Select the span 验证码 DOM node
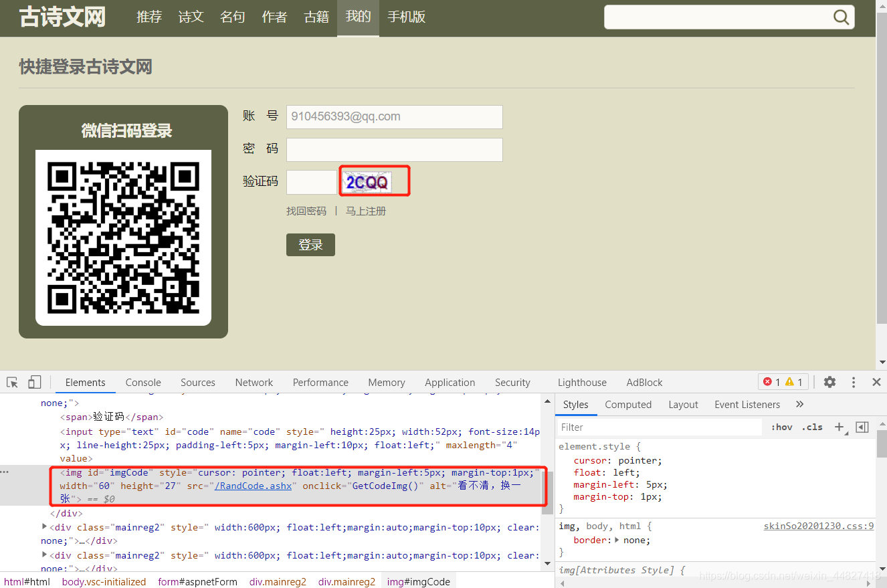 [113, 417]
